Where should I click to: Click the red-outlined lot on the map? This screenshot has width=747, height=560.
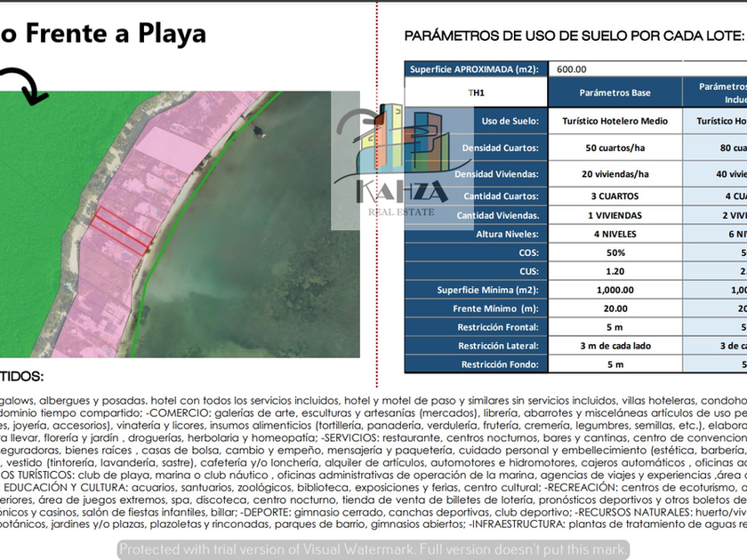(123, 231)
